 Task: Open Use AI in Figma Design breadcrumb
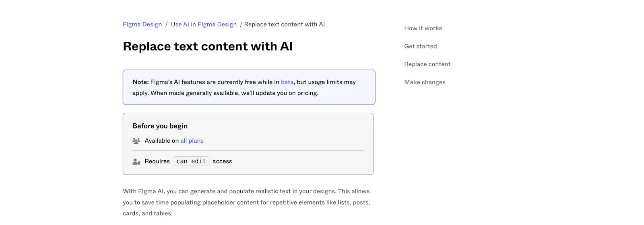click(204, 24)
